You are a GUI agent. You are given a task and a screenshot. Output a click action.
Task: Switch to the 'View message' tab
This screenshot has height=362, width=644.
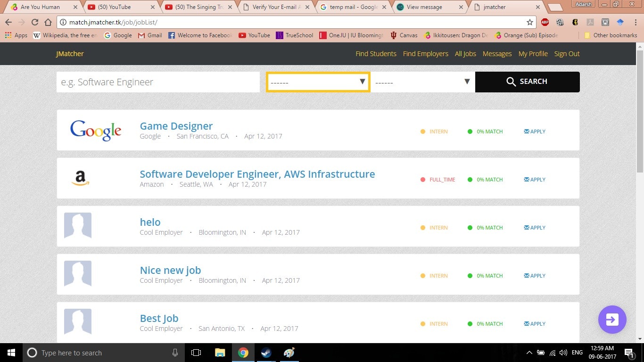click(x=431, y=7)
